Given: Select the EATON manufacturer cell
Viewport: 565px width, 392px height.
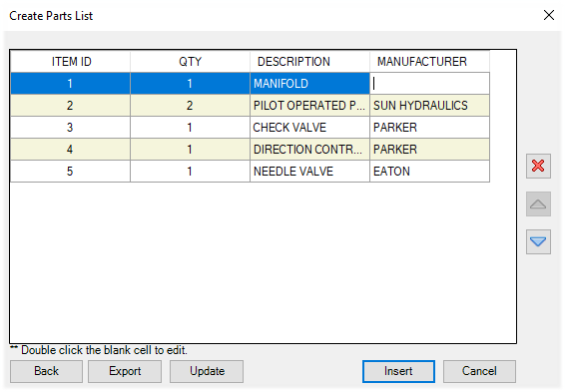Looking at the screenshot, I should click(429, 172).
